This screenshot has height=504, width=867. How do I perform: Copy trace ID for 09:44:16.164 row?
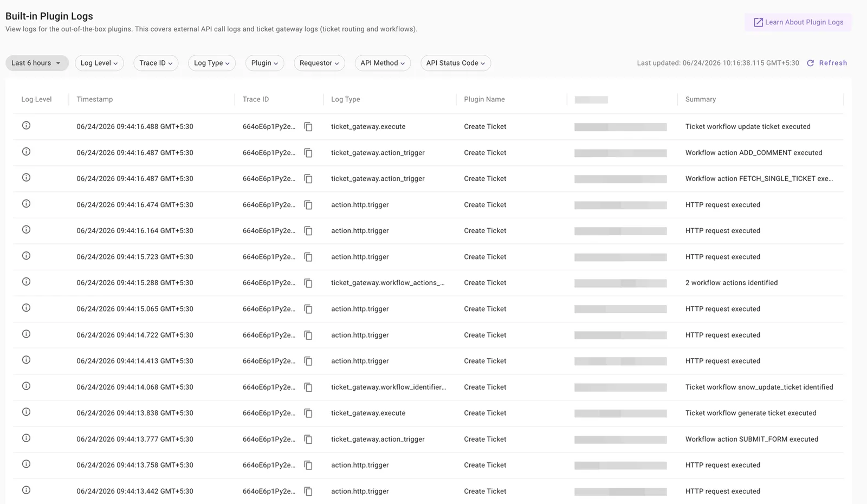308,231
